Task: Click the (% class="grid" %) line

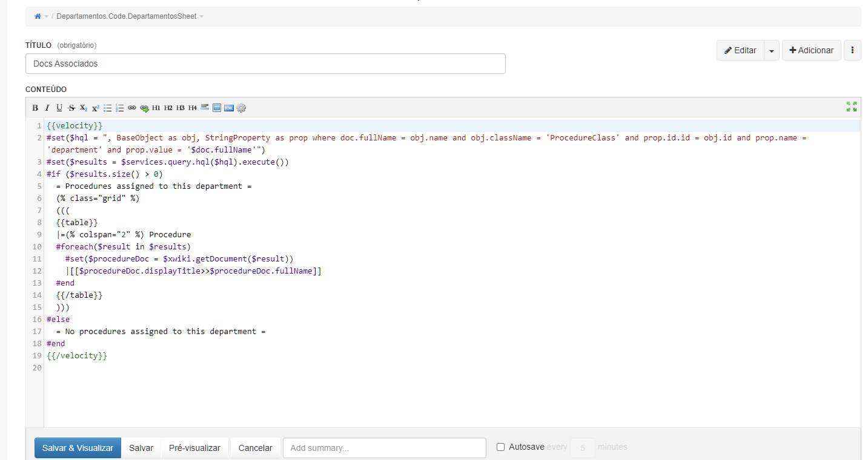Action: [x=98, y=199]
